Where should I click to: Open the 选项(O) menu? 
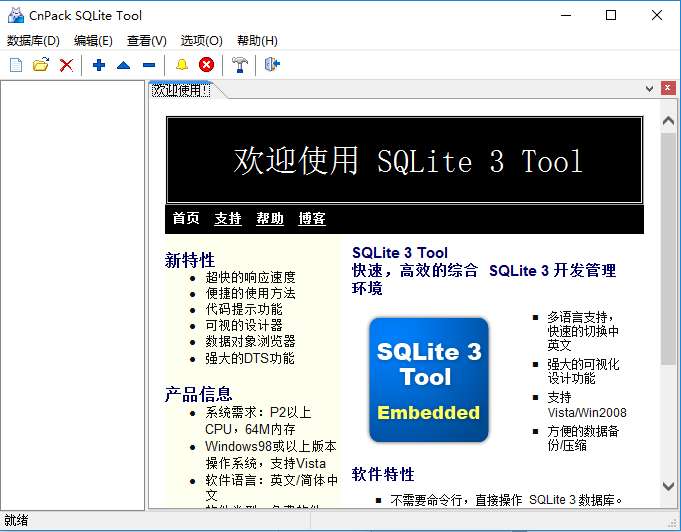click(x=202, y=41)
